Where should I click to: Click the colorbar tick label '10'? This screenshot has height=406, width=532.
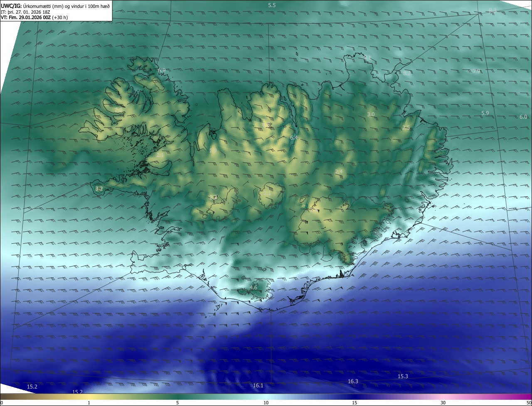point(266,403)
